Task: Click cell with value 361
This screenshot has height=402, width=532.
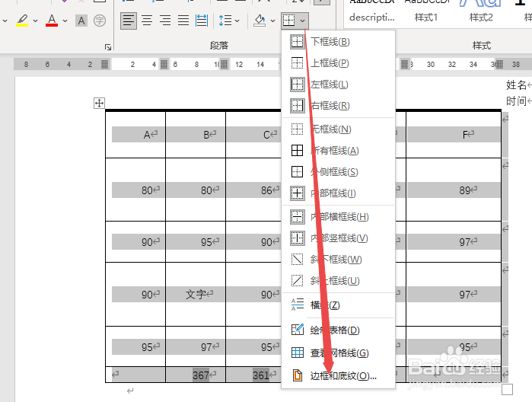Action: 253,375
